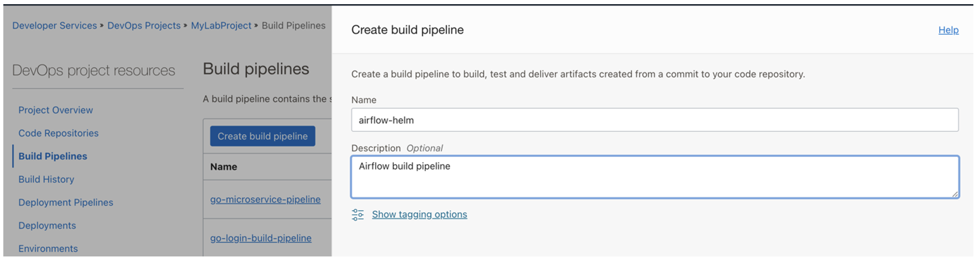This screenshot has height=261, width=980.
Task: Click the Help link
Action: point(948,30)
